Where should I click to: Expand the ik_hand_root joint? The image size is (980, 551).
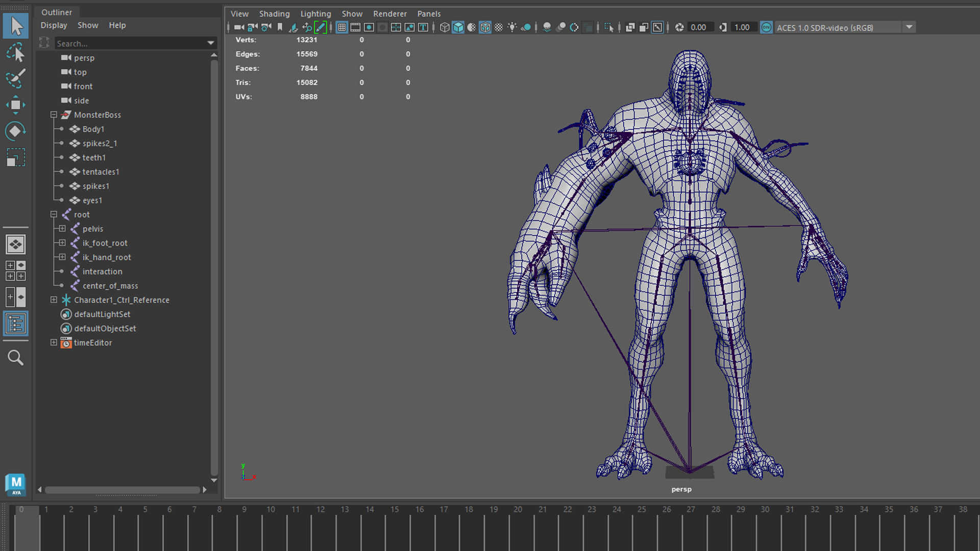(62, 257)
